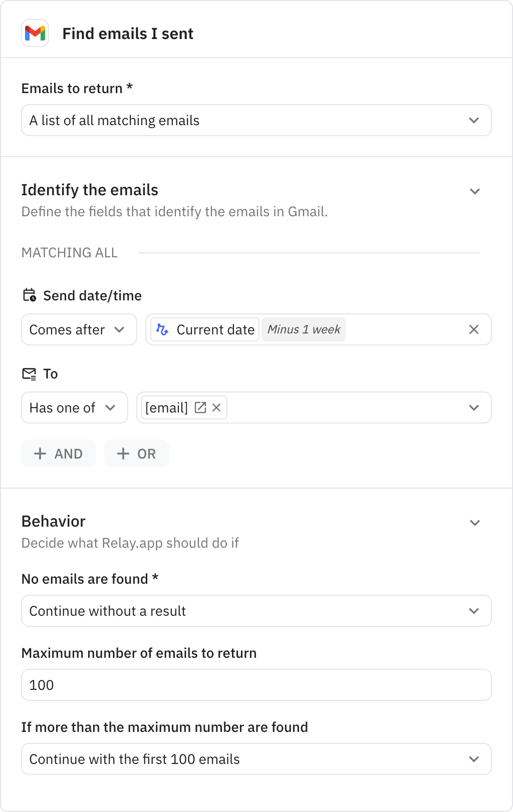Screen dimensions: 513x812
Task: Remove the [email] token with its X
Action: point(216,408)
